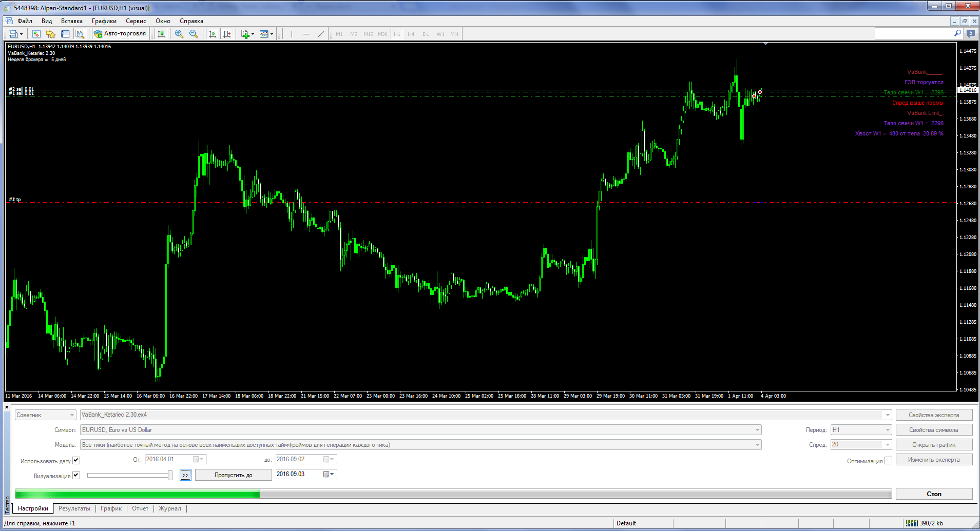Open the Справка menu

(x=191, y=21)
